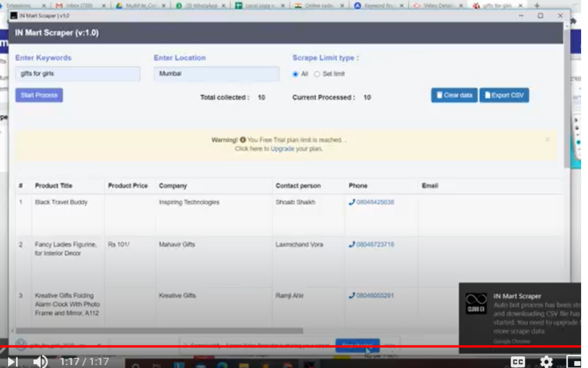Click the Enter Location input field
588x368 pixels.
(216, 74)
